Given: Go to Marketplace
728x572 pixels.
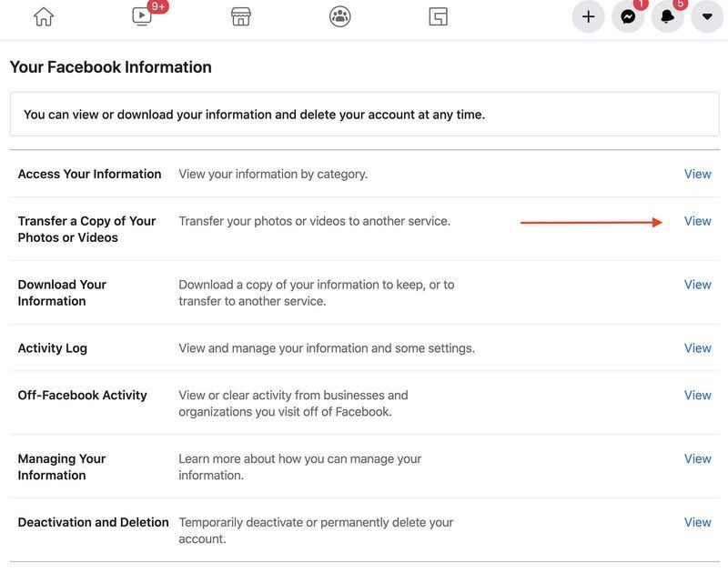Looking at the screenshot, I should [240, 16].
